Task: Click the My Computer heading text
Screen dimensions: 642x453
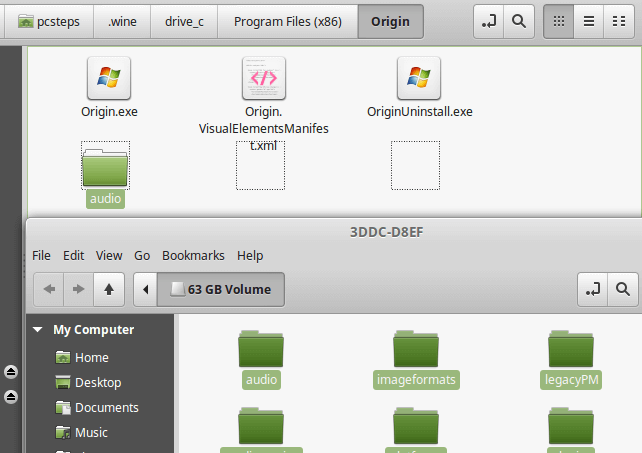Action: (93, 329)
